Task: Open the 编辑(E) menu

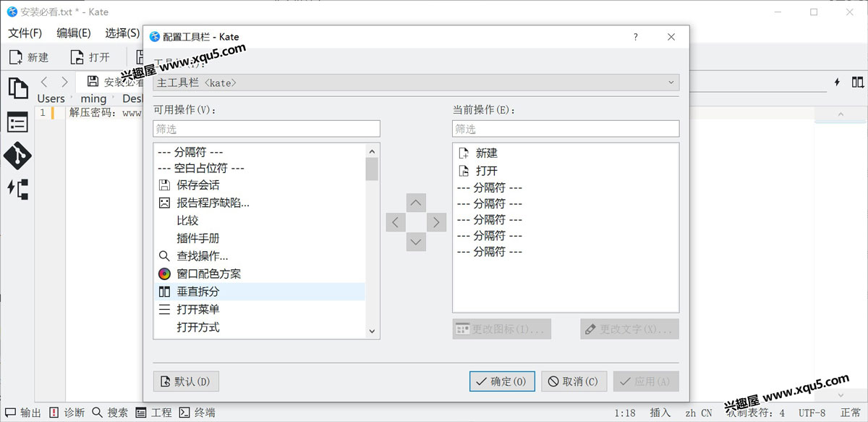Action: pyautogui.click(x=74, y=33)
